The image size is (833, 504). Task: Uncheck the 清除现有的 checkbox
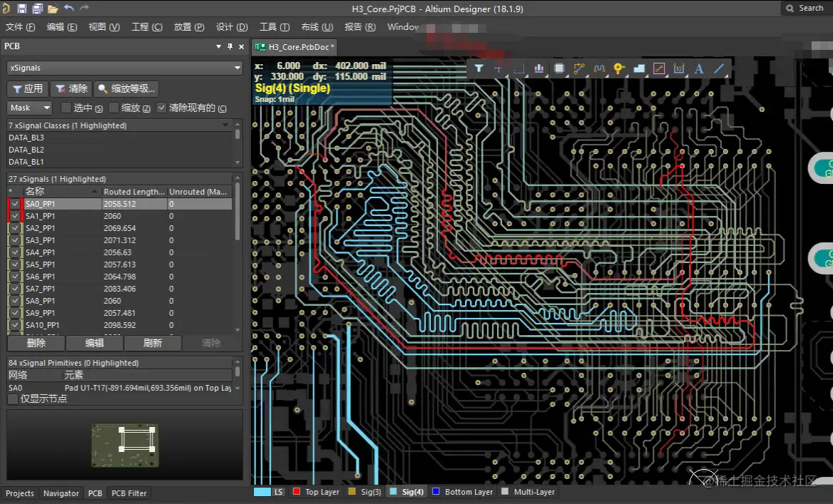pos(161,108)
